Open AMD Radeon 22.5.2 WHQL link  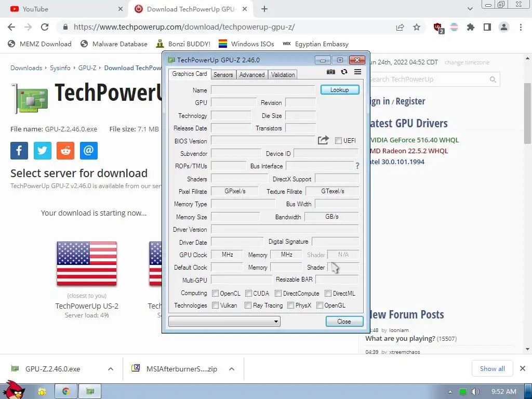click(409, 151)
